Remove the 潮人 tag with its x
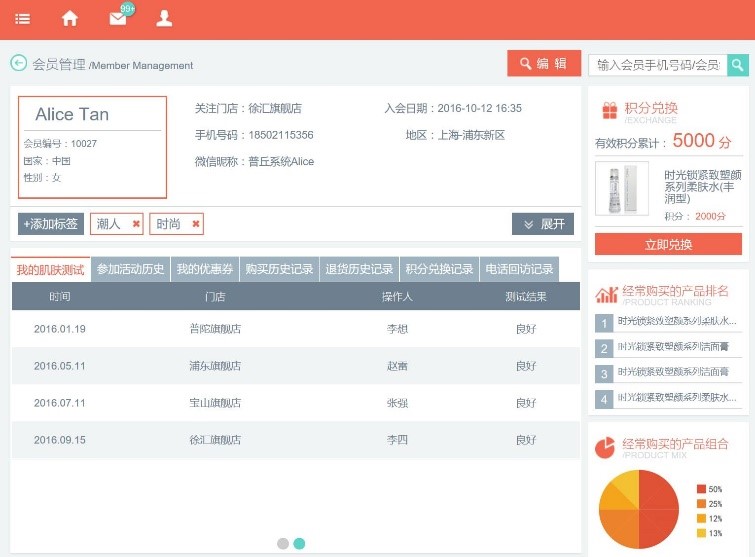This screenshot has width=755, height=557. pos(137,224)
